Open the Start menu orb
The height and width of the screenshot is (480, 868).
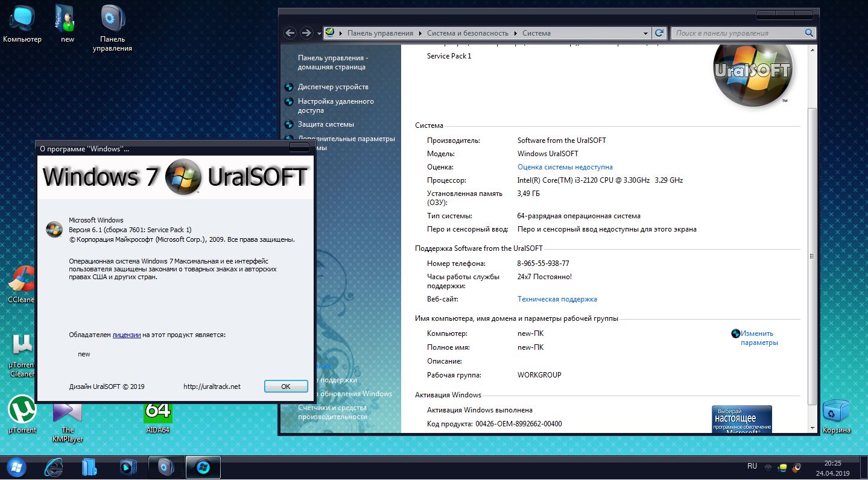click(x=16, y=467)
